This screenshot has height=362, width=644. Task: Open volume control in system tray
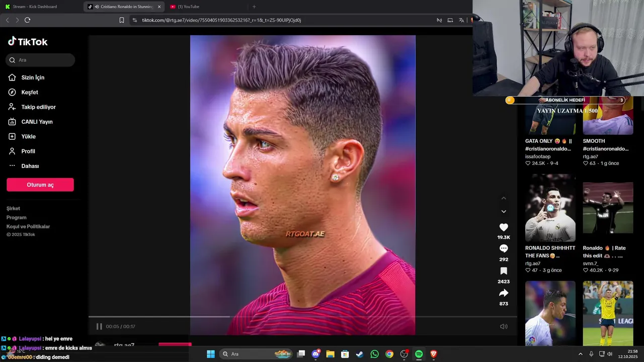point(610,354)
